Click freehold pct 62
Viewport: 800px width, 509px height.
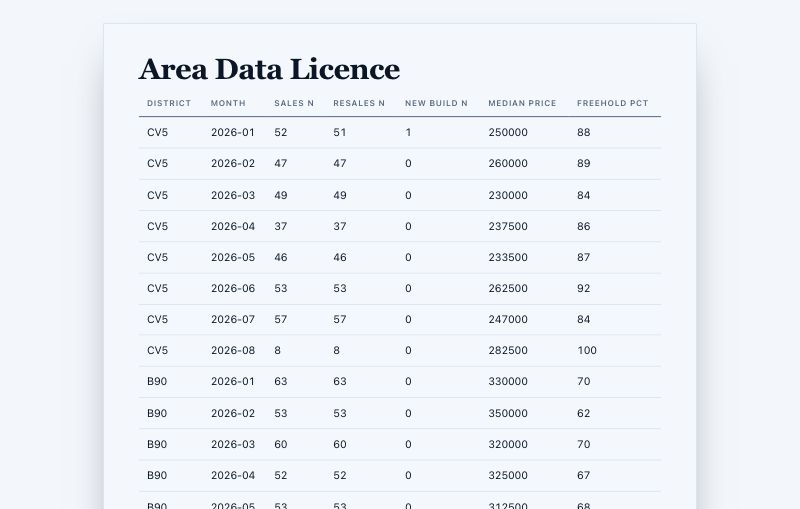pyautogui.click(x=584, y=414)
